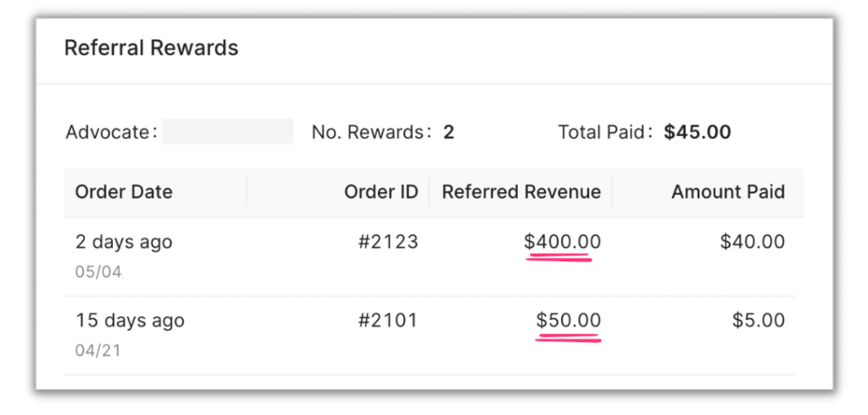Click the No. Rewards count 2

click(x=448, y=132)
